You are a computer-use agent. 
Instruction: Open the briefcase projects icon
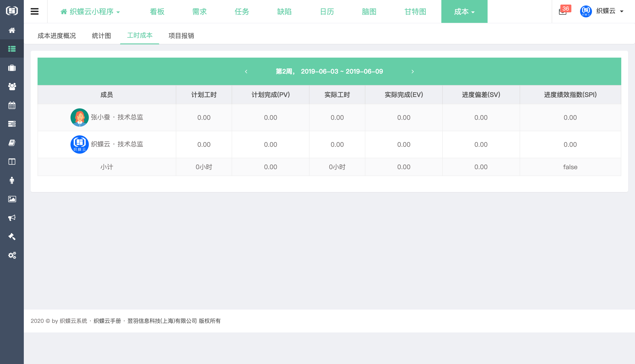[x=12, y=68]
